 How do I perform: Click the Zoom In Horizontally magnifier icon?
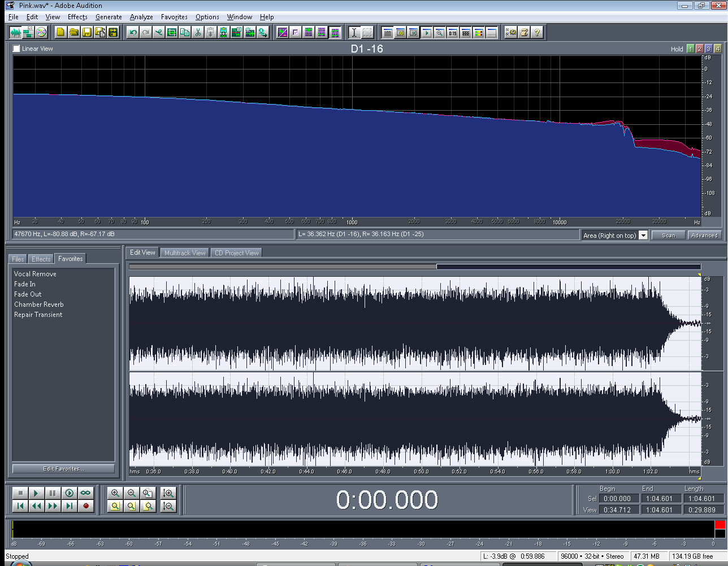coord(115,493)
